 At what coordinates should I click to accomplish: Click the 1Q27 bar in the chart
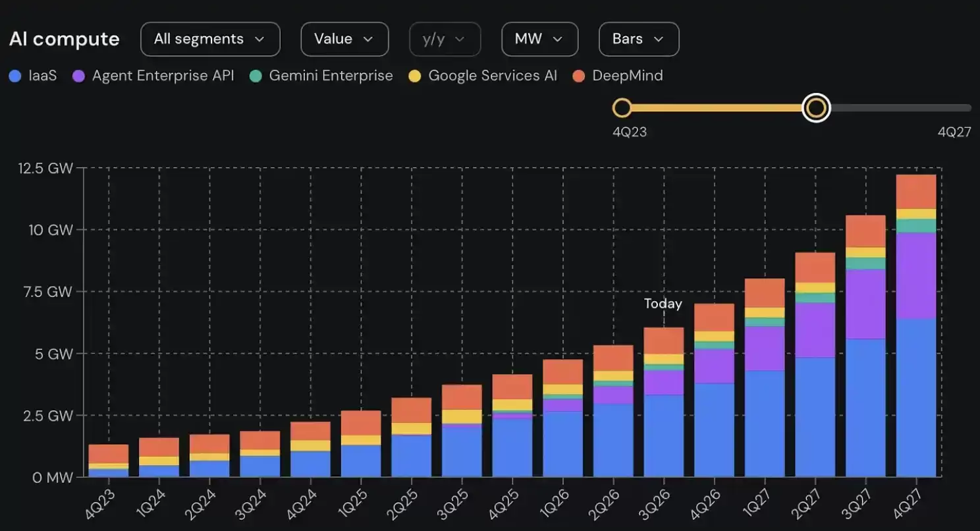tap(765, 377)
